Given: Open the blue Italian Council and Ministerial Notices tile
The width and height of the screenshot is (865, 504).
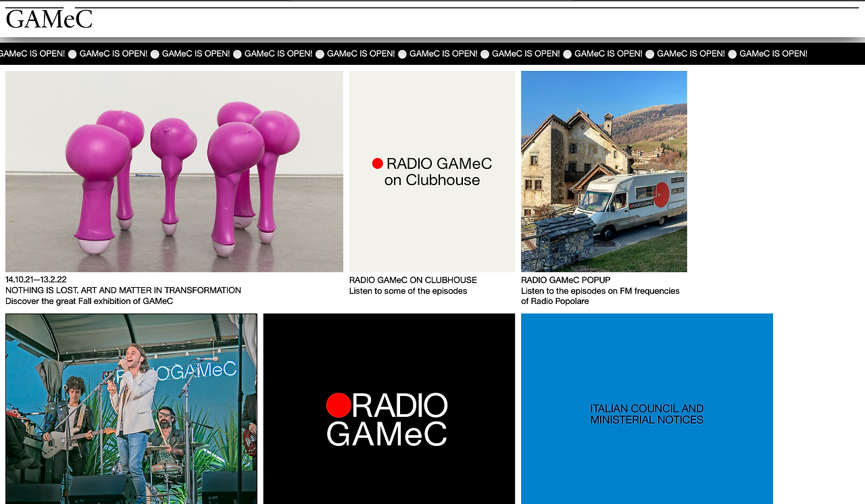Looking at the screenshot, I should (x=647, y=409).
